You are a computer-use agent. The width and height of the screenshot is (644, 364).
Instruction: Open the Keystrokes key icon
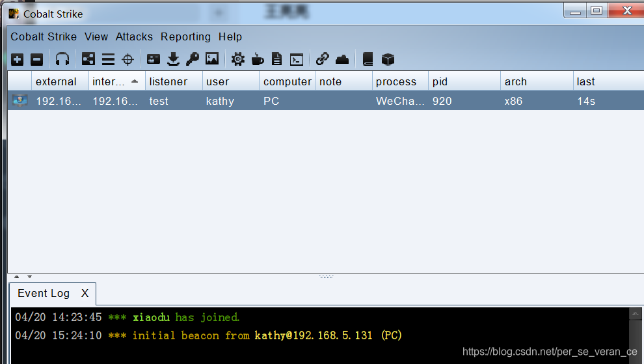point(192,59)
